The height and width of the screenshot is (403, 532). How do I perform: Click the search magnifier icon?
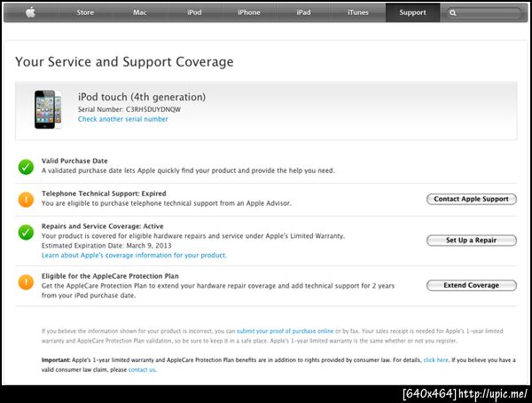pyautogui.click(x=452, y=13)
